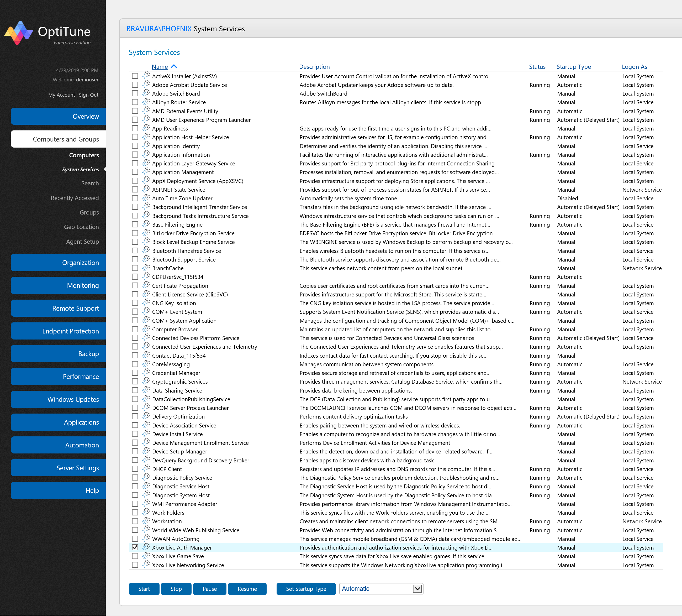
Task: Click gear icon beside ASP.NET State Service
Action: (x=146, y=189)
